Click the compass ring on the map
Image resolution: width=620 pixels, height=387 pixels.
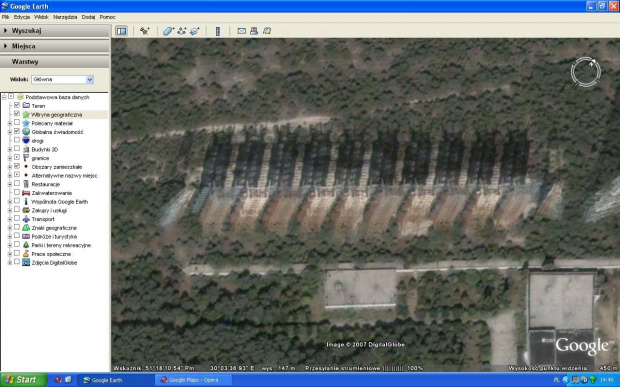pyautogui.click(x=586, y=72)
